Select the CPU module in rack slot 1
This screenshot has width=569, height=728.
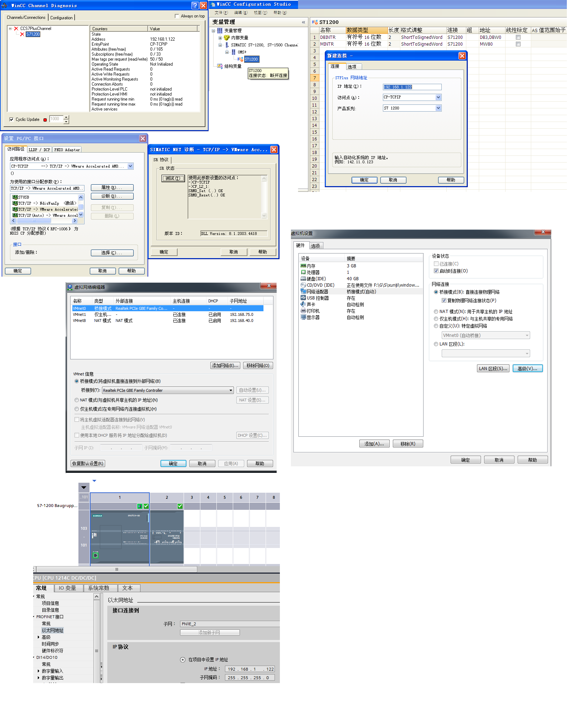120,537
